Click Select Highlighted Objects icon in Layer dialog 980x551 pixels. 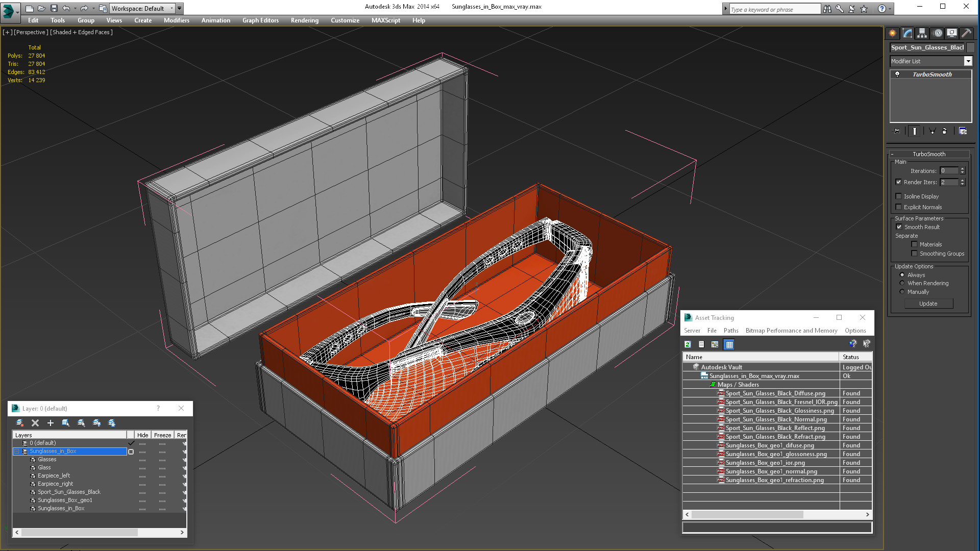(x=66, y=423)
